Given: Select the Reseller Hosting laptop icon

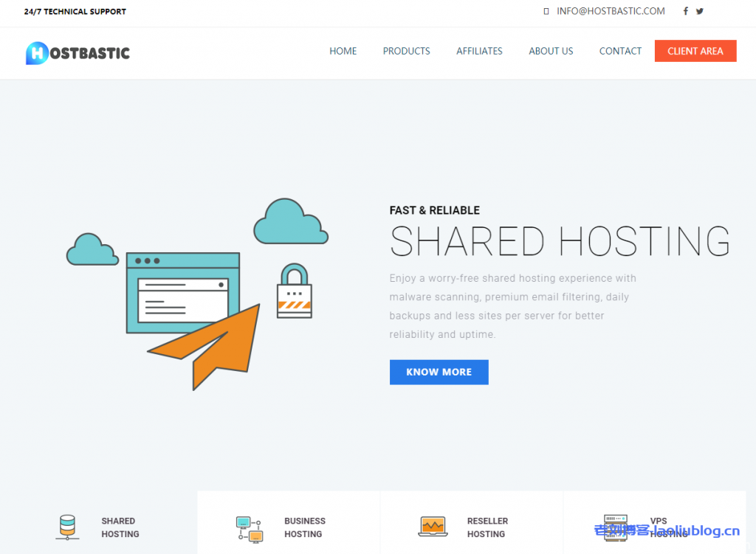Looking at the screenshot, I should click(433, 527).
